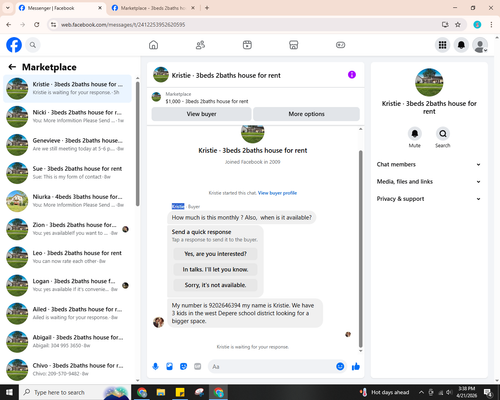Screen dimensions: 500x400
Task: Open the Zion conversation in list
Action: point(67,229)
